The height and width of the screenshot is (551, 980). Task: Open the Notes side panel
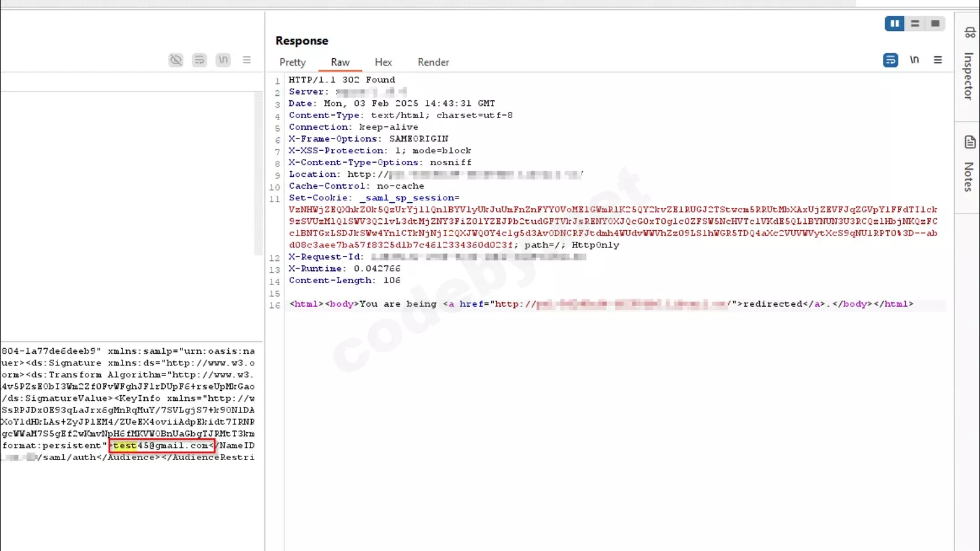(x=968, y=177)
